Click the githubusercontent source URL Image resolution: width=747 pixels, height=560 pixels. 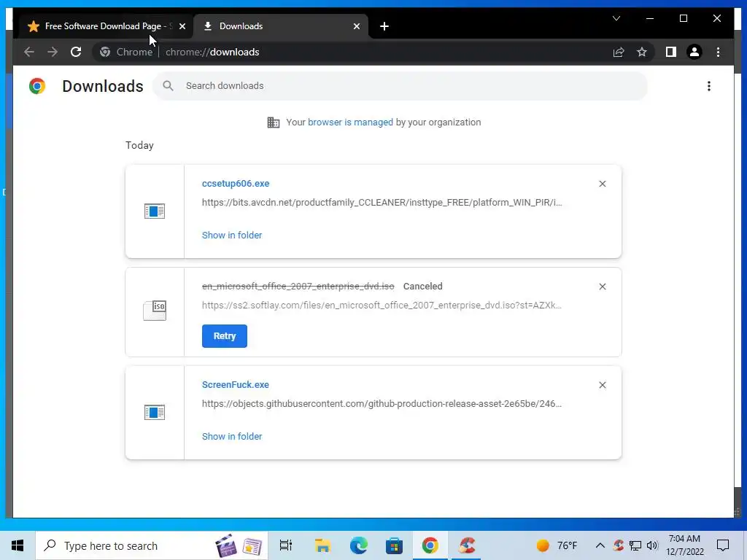(382, 404)
